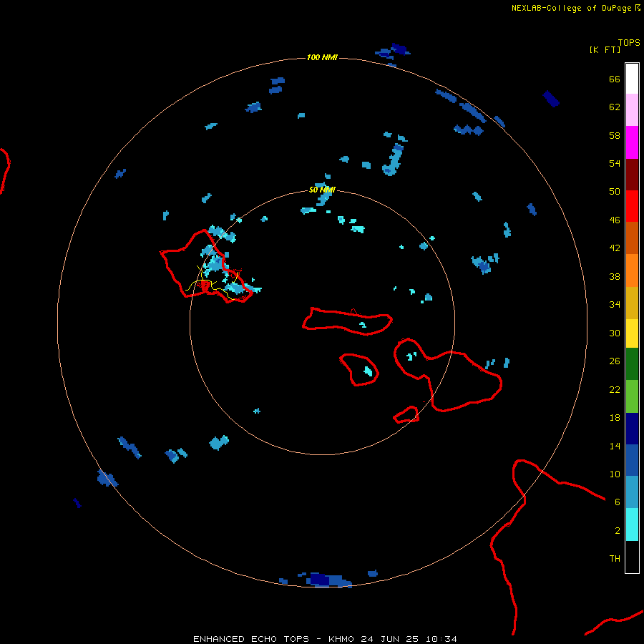Click the orange band beside label 38
Screen dimensions: 644x644
[x=632, y=270]
